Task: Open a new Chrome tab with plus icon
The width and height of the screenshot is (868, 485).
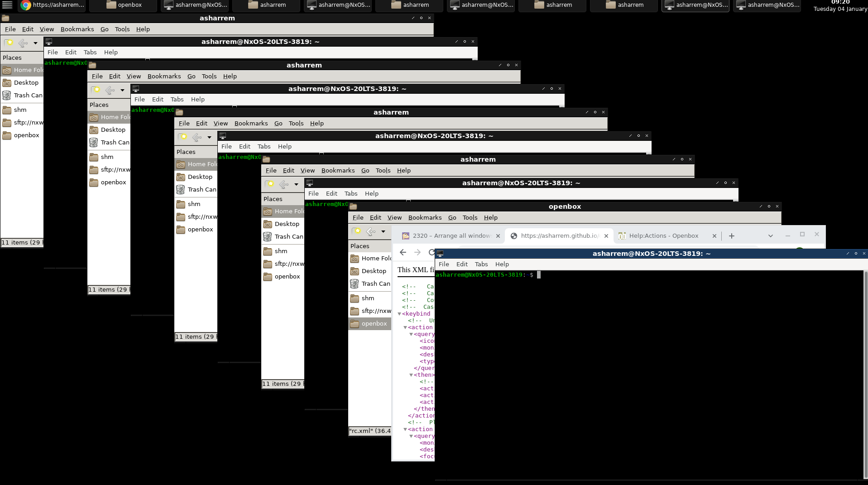Action: tap(732, 235)
